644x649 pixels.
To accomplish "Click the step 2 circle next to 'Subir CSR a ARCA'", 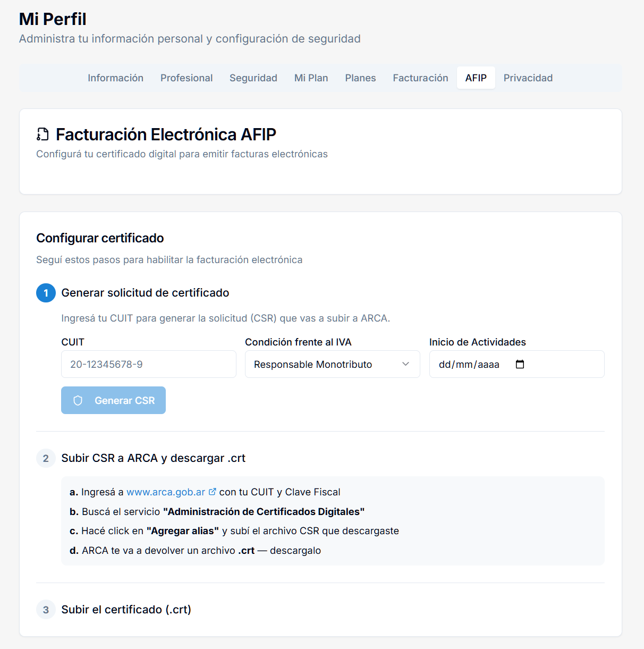I will pos(46,458).
